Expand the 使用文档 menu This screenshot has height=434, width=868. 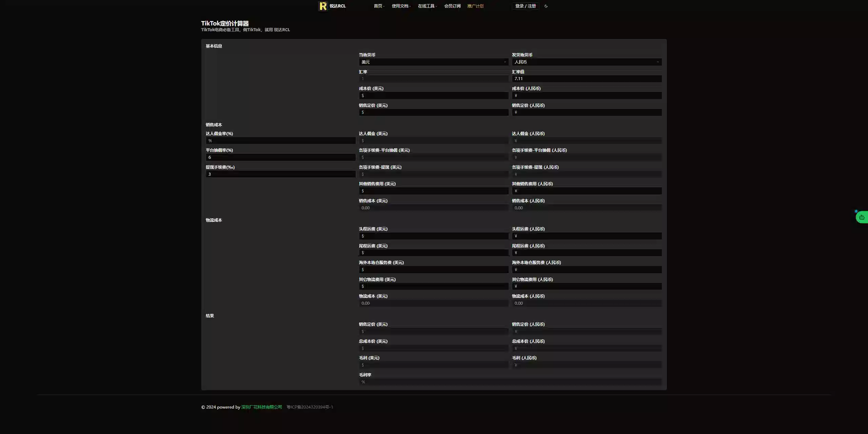click(x=401, y=6)
